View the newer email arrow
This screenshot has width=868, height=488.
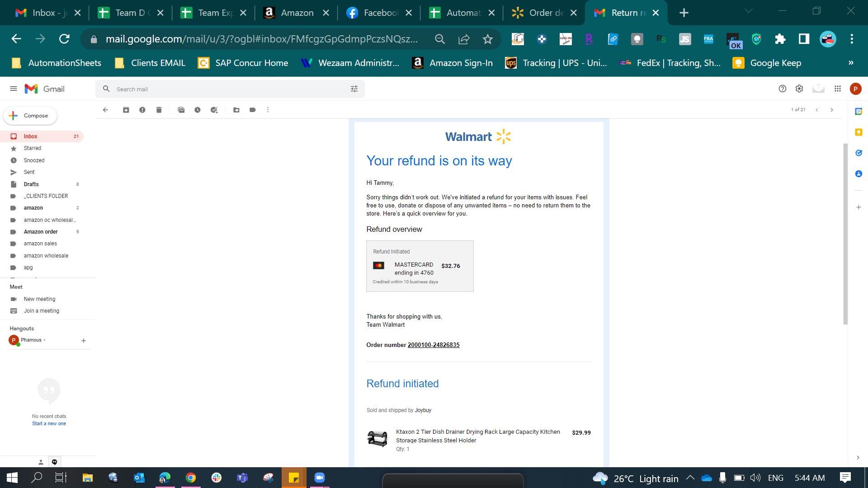pos(817,110)
